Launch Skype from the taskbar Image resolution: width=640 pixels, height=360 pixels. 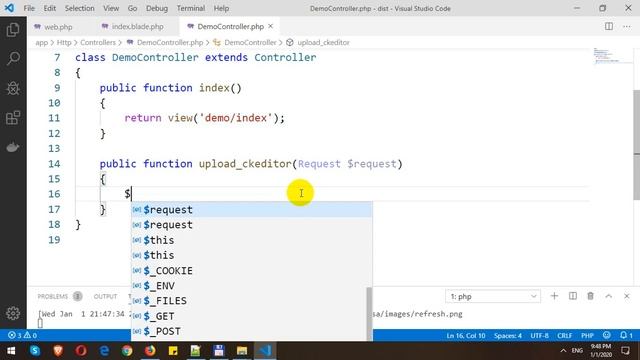(35, 351)
